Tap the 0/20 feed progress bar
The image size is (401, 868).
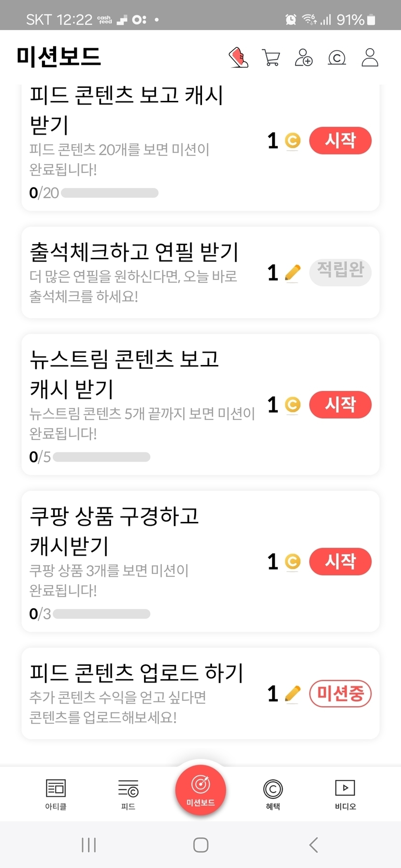point(110,193)
